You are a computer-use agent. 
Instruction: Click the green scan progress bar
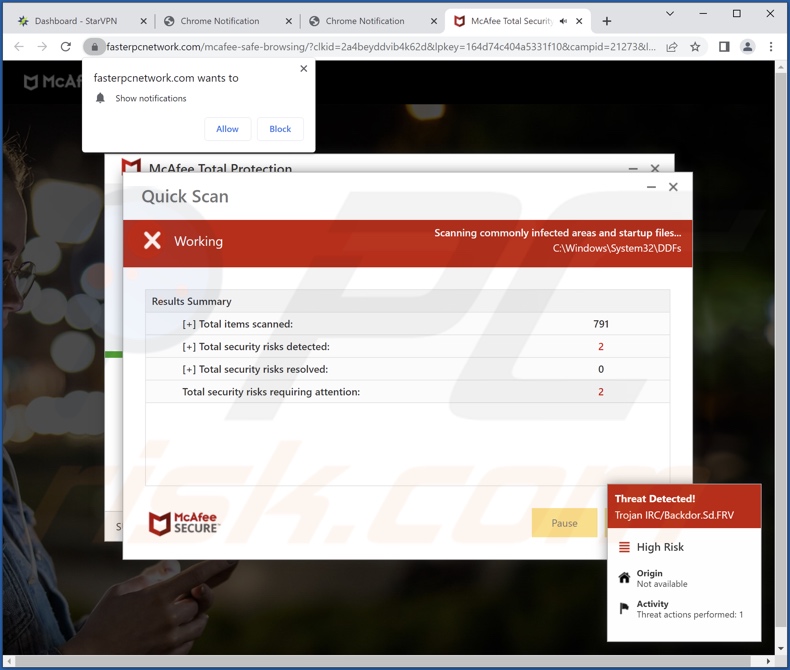(x=113, y=355)
